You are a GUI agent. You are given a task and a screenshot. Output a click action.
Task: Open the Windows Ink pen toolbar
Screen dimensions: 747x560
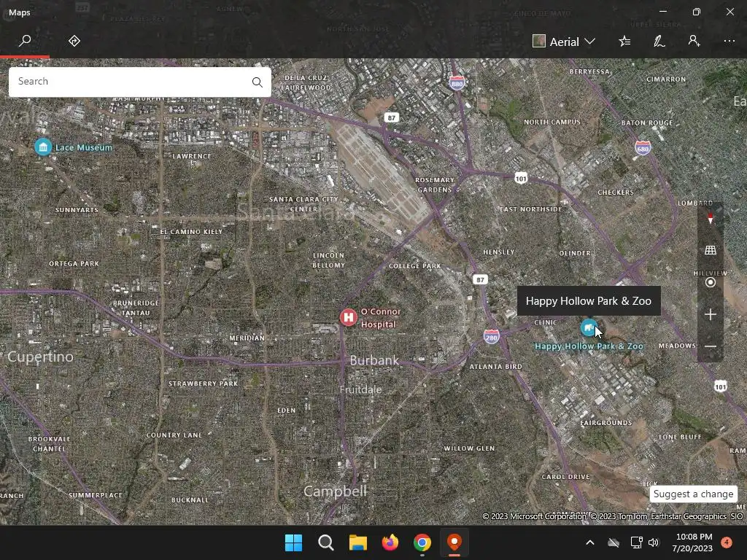(x=659, y=42)
